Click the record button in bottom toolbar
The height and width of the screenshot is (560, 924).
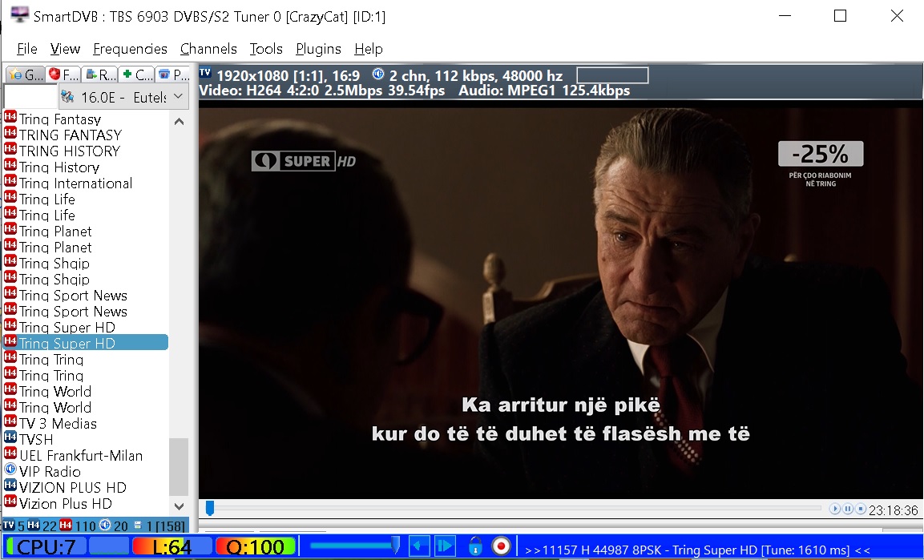point(501,546)
